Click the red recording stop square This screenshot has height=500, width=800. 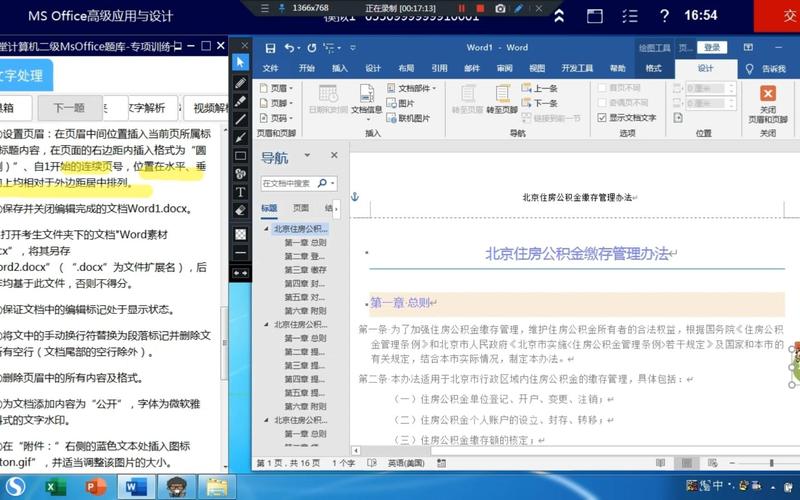(x=480, y=8)
